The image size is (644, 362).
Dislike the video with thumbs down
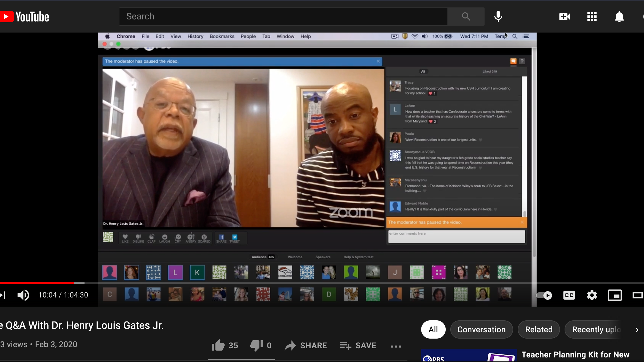tap(256, 345)
